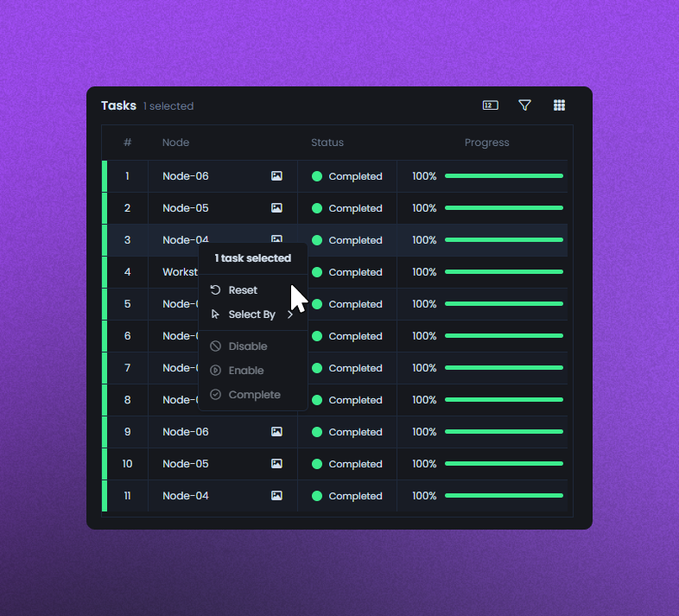Click the grid view icon
Viewport: 679px width, 616px height.
pyautogui.click(x=559, y=105)
